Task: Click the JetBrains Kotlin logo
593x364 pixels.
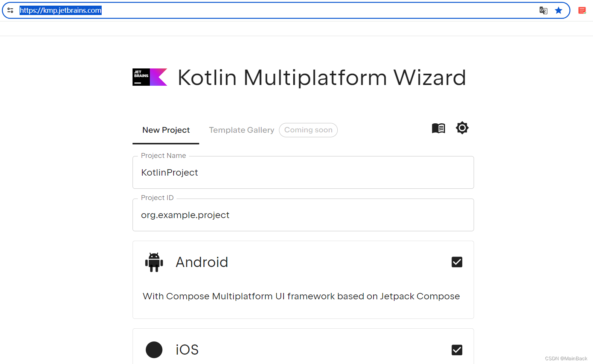Action: 150,77
